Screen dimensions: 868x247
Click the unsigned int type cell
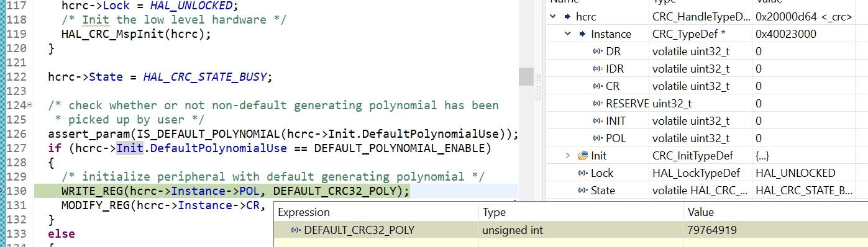click(512, 230)
